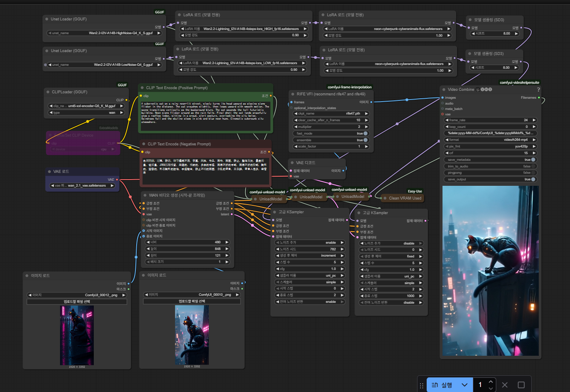
Task: Toggle save_metadata switch on Video Combine
Action: [533, 160]
